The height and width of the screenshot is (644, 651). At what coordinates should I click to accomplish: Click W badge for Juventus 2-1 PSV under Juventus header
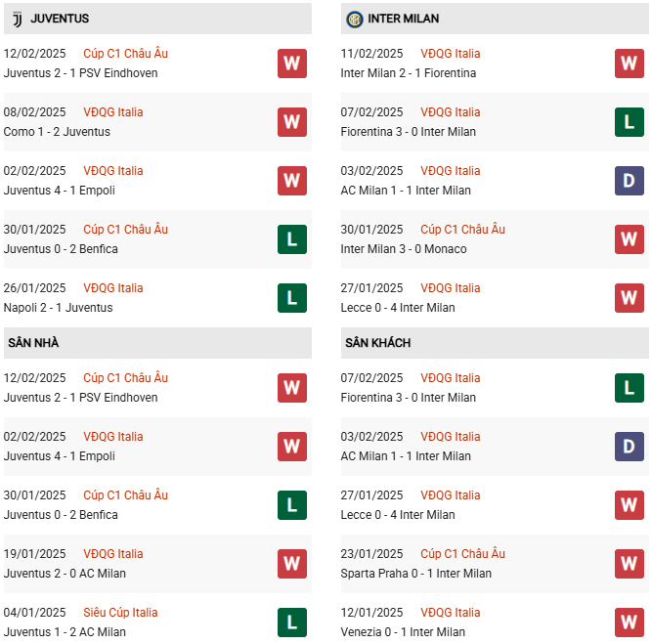pyautogui.click(x=291, y=64)
